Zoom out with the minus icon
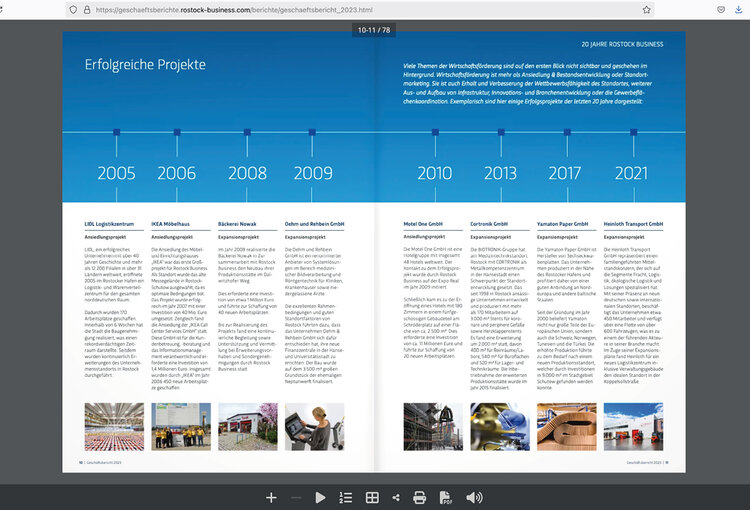The width and height of the screenshot is (750, 510). click(296, 498)
